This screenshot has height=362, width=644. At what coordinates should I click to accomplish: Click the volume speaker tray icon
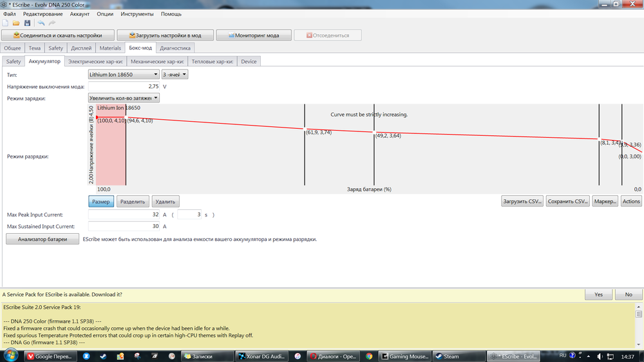pos(599,356)
